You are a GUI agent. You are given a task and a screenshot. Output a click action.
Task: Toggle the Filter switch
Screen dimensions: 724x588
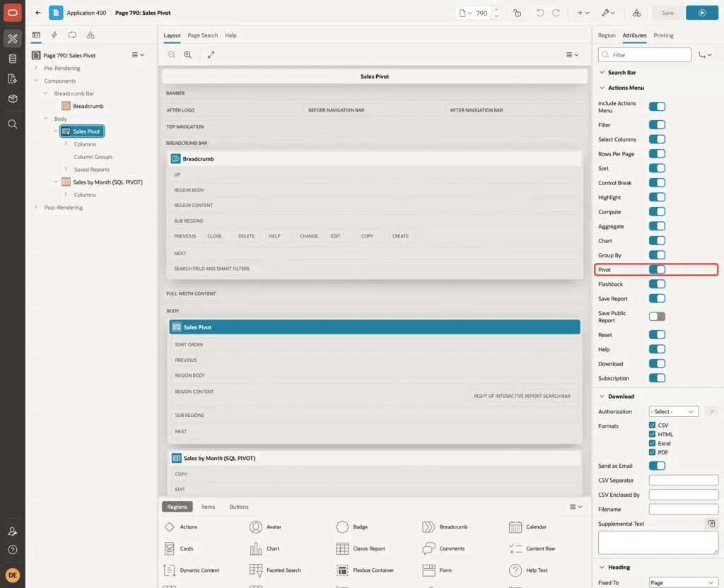657,124
